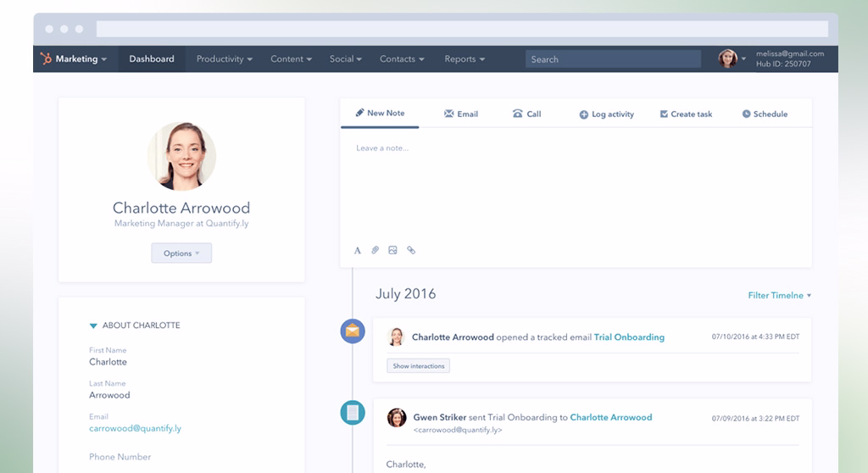The width and height of the screenshot is (868, 473).
Task: Select the New Note tab
Action: 380,113
